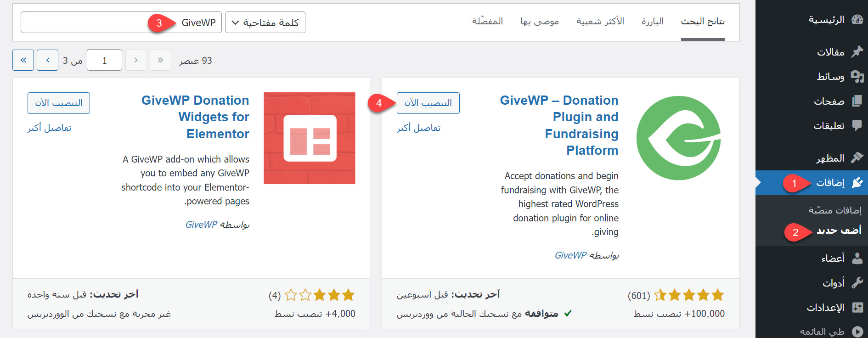Go to the next results page

(x=47, y=60)
